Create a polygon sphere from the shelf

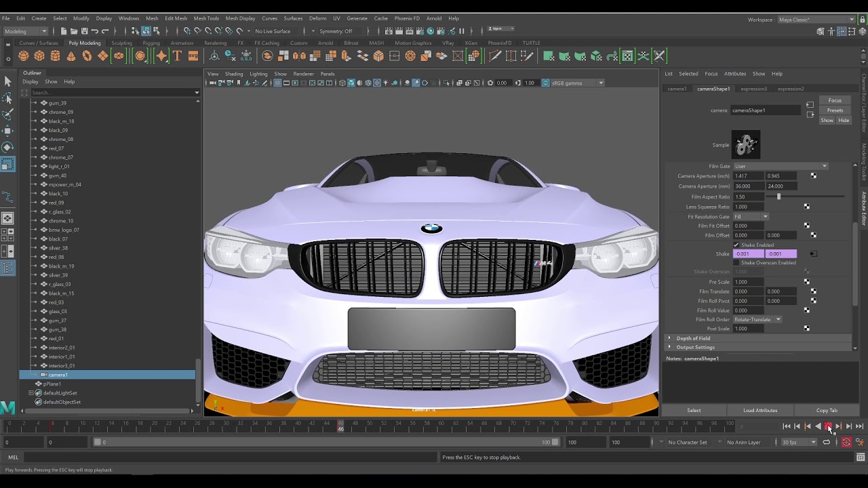pos(24,56)
